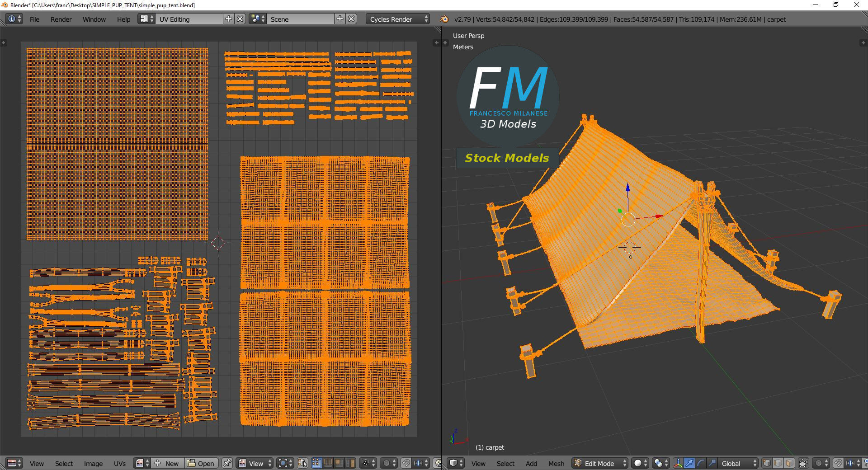The height and width of the screenshot is (470, 868).
Task: Open the Help menu
Action: [x=123, y=19]
